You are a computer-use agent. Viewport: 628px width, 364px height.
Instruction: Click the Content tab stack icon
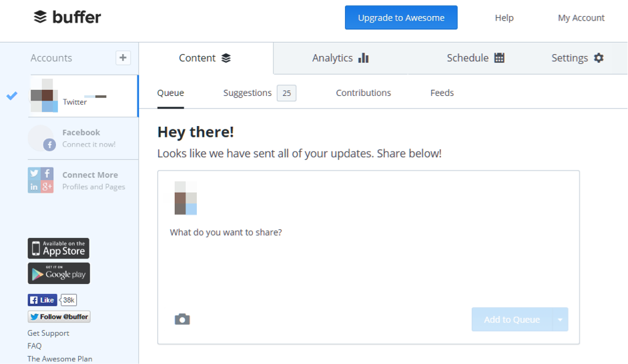[226, 58]
